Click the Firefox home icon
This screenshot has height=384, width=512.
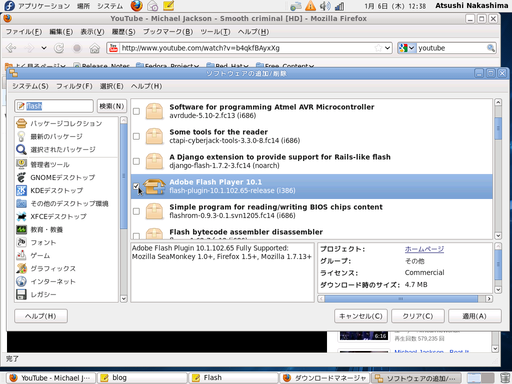[x=95, y=48]
